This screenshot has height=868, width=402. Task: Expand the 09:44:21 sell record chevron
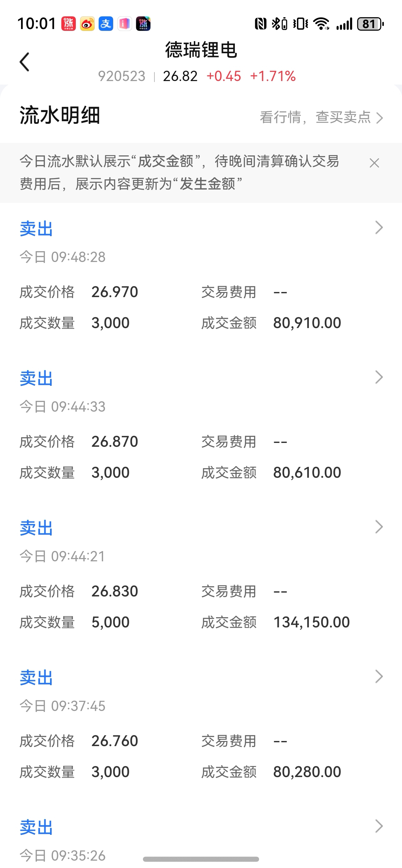point(379,527)
